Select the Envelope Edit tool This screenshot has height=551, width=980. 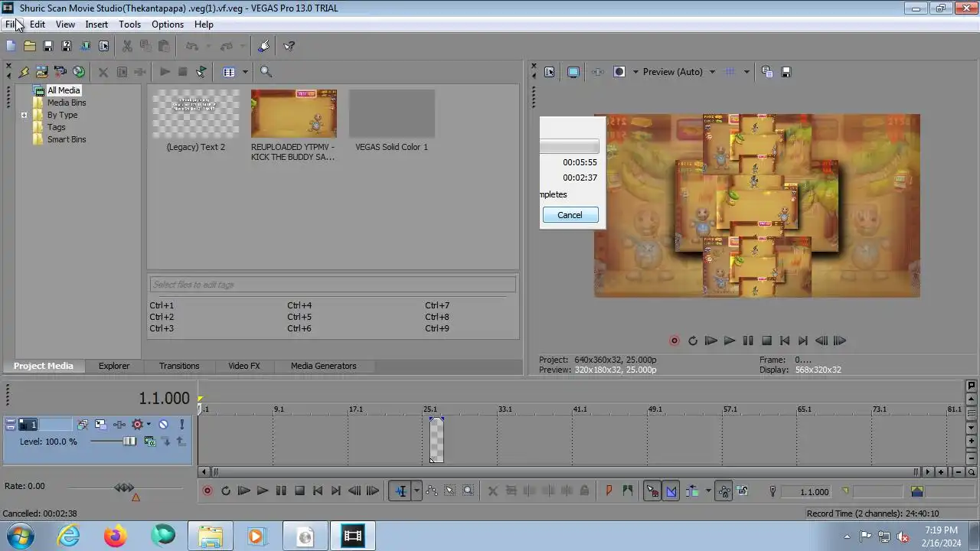[x=432, y=491]
